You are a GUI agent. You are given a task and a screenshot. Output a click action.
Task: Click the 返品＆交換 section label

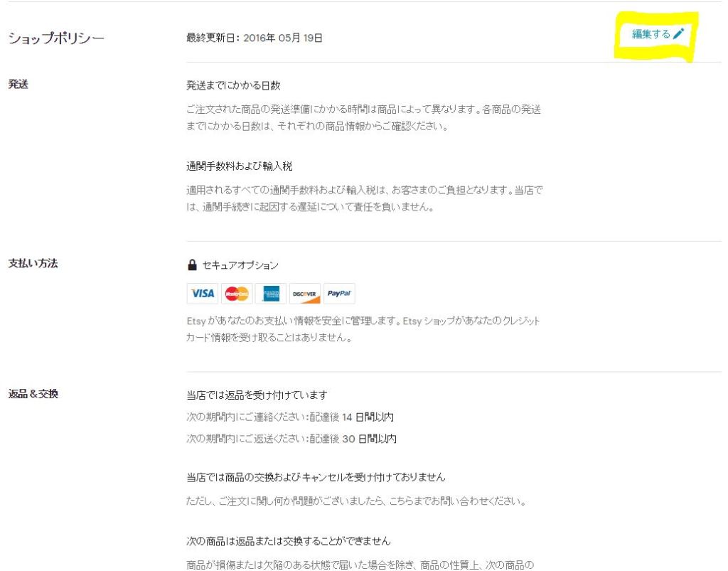(x=33, y=394)
